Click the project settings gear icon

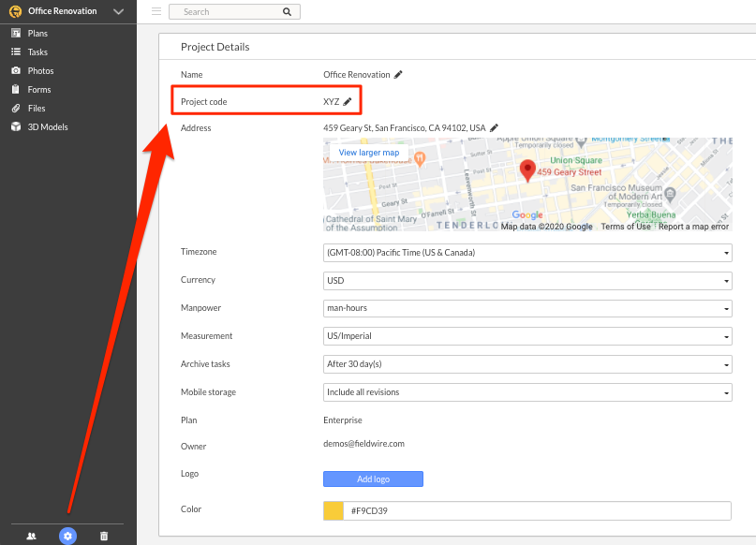pyautogui.click(x=68, y=536)
